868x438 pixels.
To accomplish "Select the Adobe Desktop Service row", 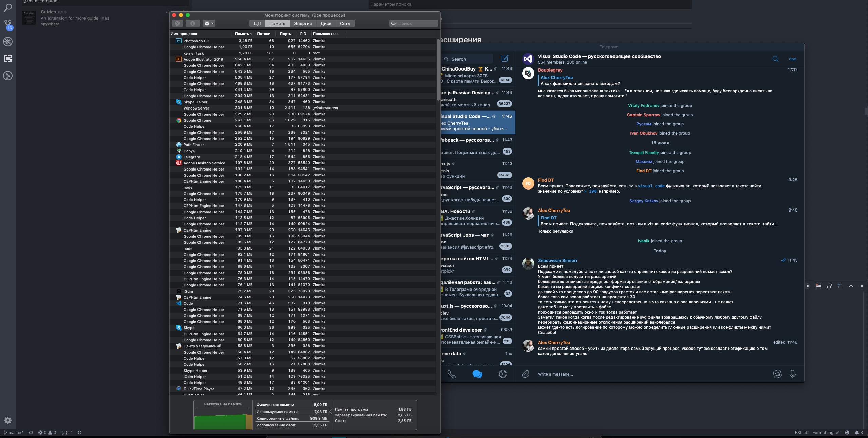I will point(303,163).
